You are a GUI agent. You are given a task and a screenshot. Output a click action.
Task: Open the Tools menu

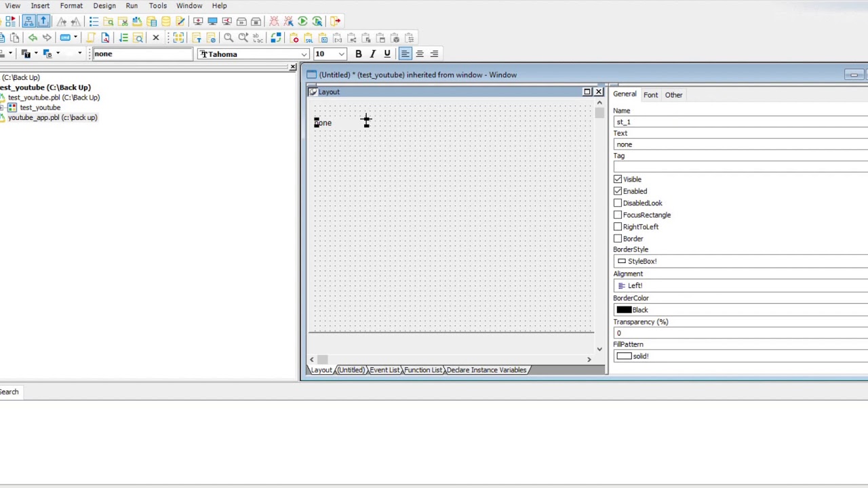[157, 5]
